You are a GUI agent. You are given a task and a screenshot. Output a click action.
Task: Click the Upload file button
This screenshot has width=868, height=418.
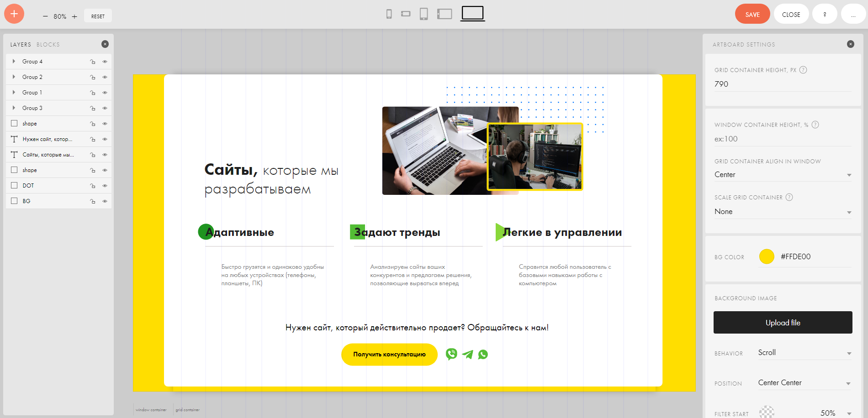783,323
